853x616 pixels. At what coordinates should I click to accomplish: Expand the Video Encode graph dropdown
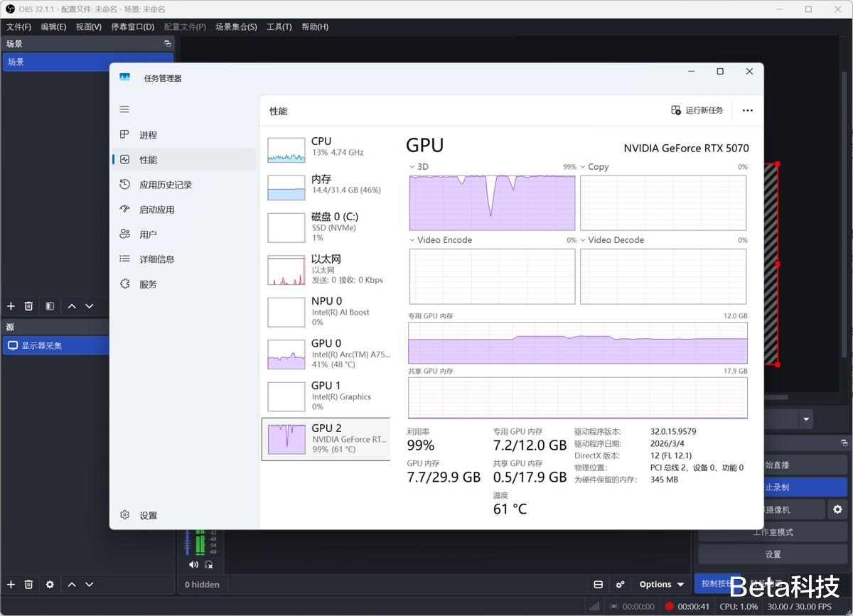[413, 240]
